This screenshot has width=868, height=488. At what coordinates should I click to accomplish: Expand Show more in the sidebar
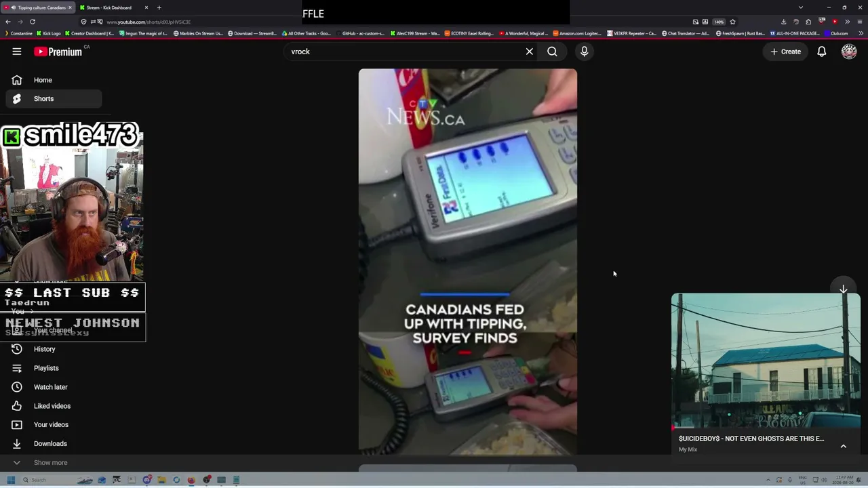point(54,463)
